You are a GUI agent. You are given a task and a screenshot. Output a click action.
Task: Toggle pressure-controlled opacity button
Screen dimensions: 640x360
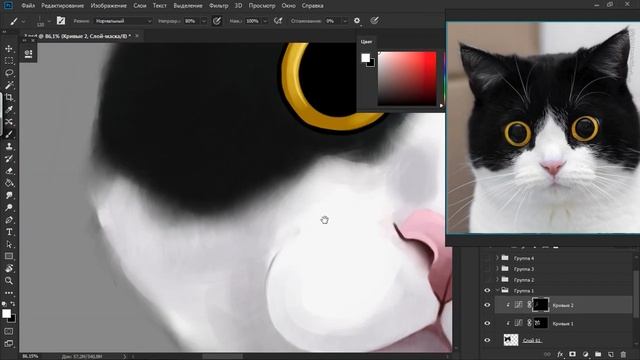tap(217, 21)
